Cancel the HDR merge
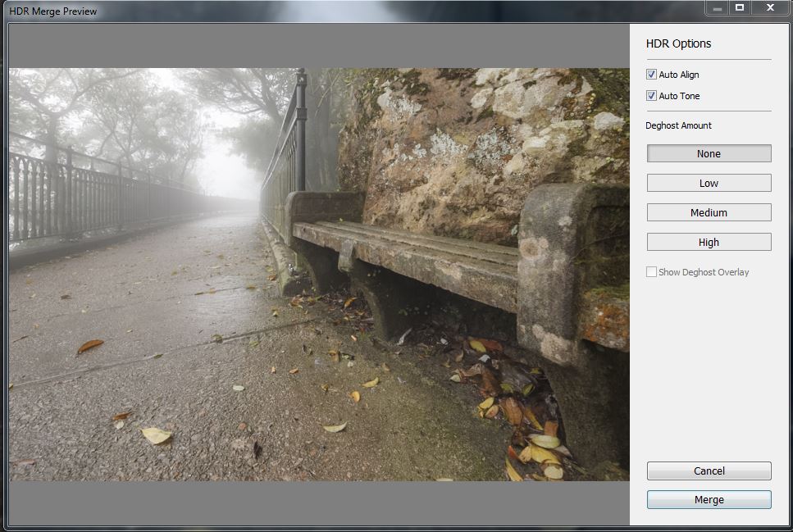The image size is (793, 532). (709, 471)
